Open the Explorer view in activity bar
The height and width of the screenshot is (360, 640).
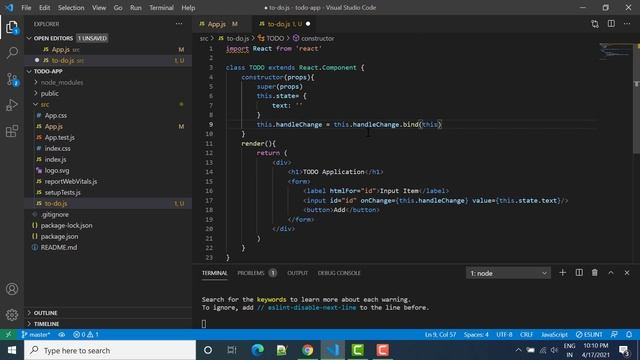point(12,27)
